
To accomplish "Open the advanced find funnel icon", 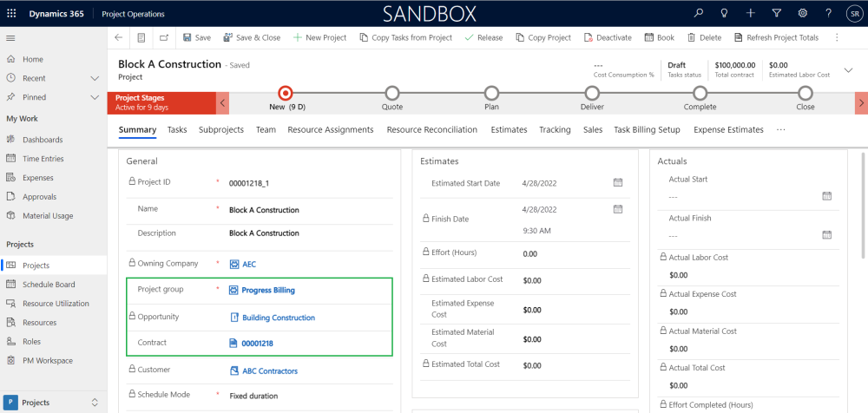I will point(777,13).
